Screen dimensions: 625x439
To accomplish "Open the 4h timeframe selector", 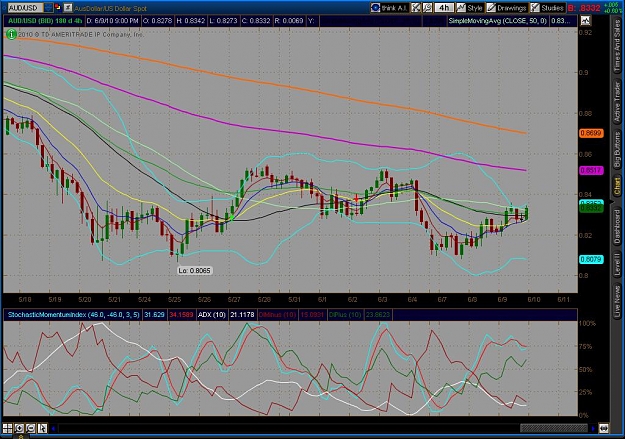I will (x=444, y=8).
